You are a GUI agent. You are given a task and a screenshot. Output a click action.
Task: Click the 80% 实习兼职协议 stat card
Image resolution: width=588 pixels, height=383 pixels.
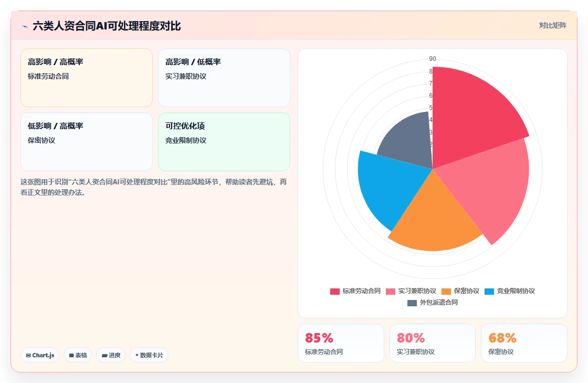[x=433, y=343]
